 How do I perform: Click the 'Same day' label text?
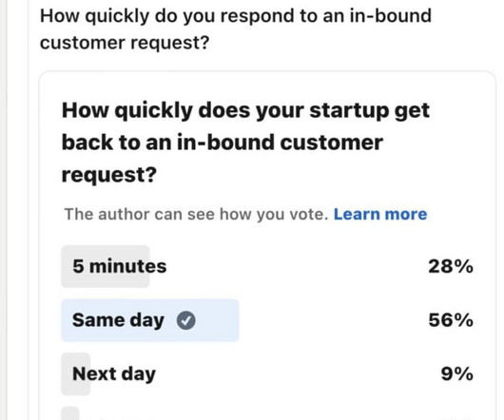click(x=118, y=320)
